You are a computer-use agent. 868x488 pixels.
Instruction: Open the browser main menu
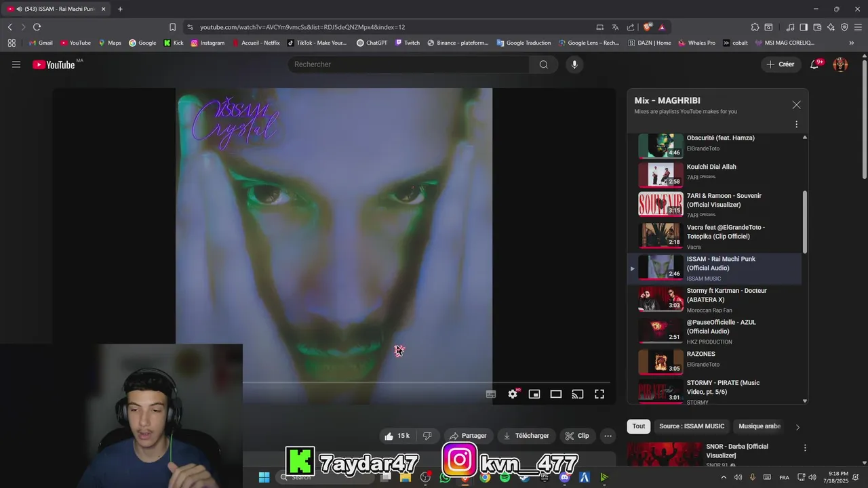click(x=859, y=27)
